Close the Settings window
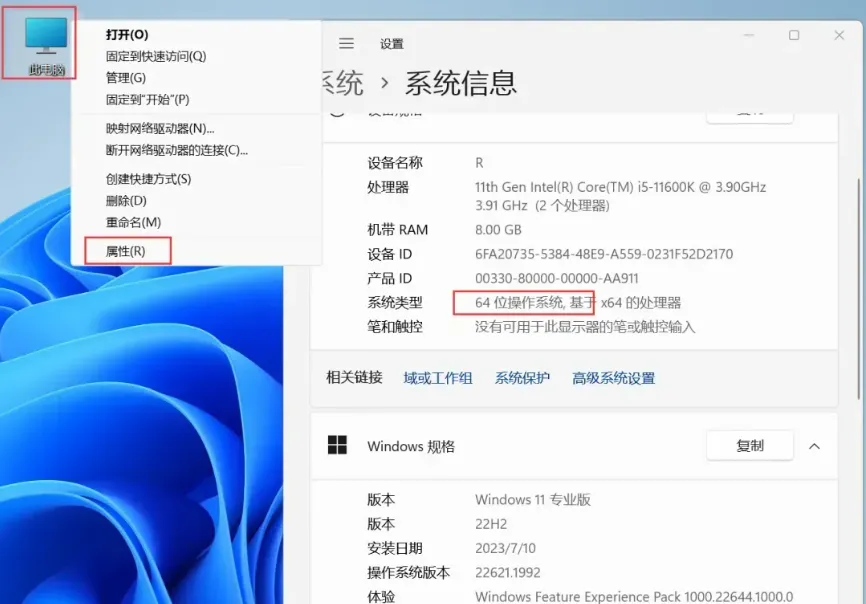 point(839,35)
